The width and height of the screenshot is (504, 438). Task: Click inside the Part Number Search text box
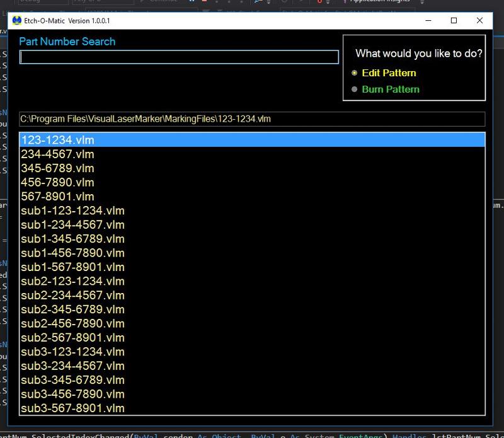point(178,57)
